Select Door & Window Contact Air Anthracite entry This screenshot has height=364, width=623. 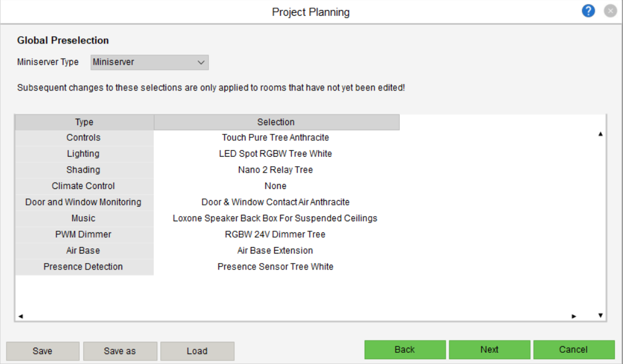(275, 202)
